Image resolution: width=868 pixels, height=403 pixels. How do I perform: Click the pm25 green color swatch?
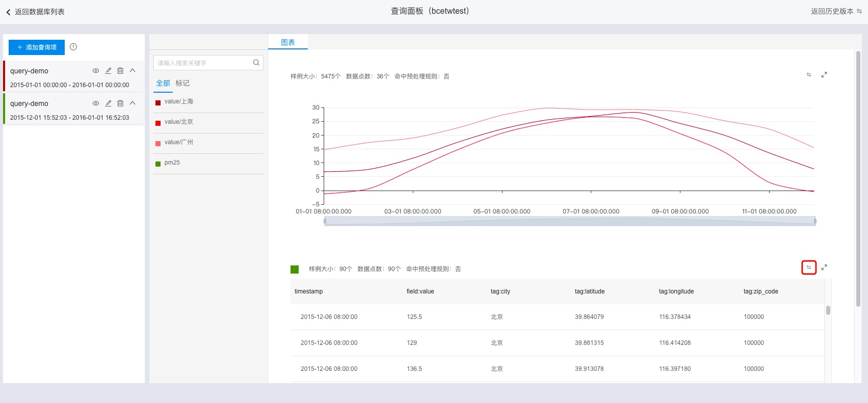(x=158, y=164)
